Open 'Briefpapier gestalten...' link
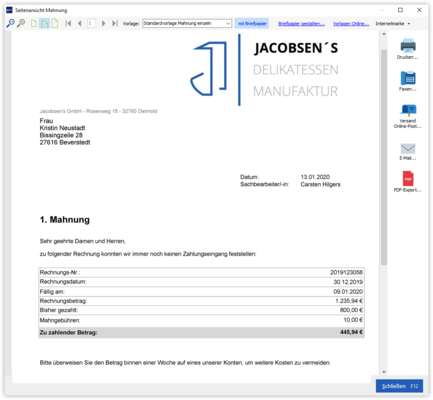The image size is (433, 400). pos(301,24)
